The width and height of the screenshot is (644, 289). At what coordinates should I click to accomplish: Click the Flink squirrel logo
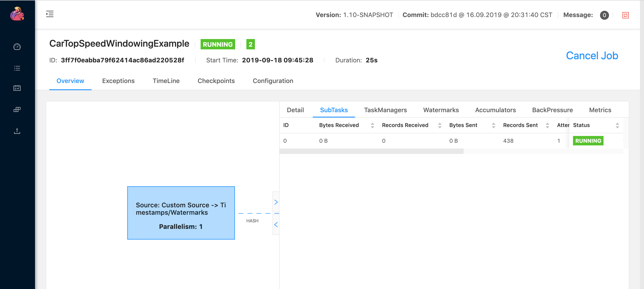17,14
